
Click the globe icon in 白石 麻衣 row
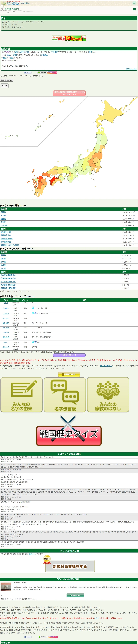click(36, 313)
